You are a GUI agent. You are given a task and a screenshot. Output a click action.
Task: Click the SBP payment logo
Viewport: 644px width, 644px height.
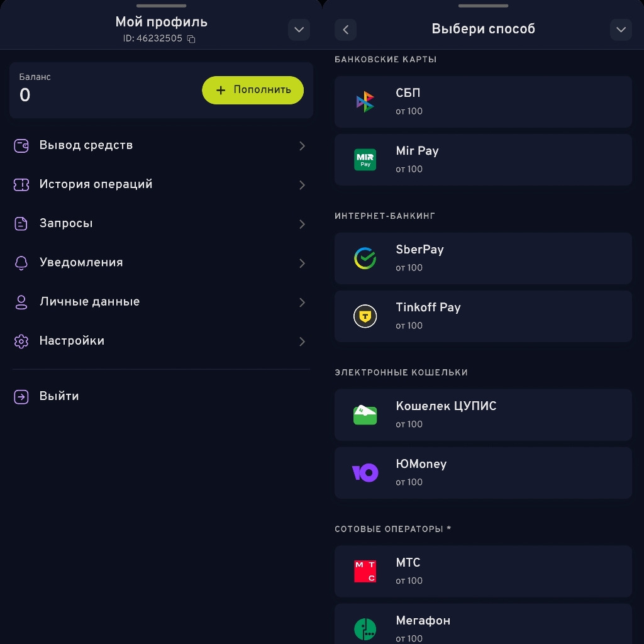tap(365, 102)
